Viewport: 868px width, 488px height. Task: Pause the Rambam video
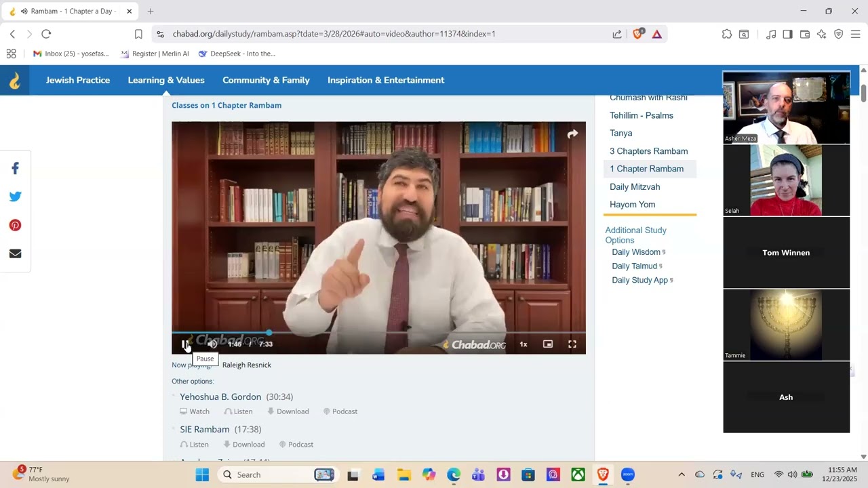coord(185,344)
